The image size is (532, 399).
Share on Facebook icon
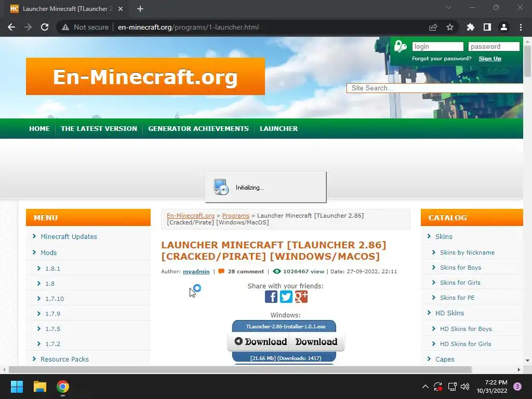click(x=271, y=297)
